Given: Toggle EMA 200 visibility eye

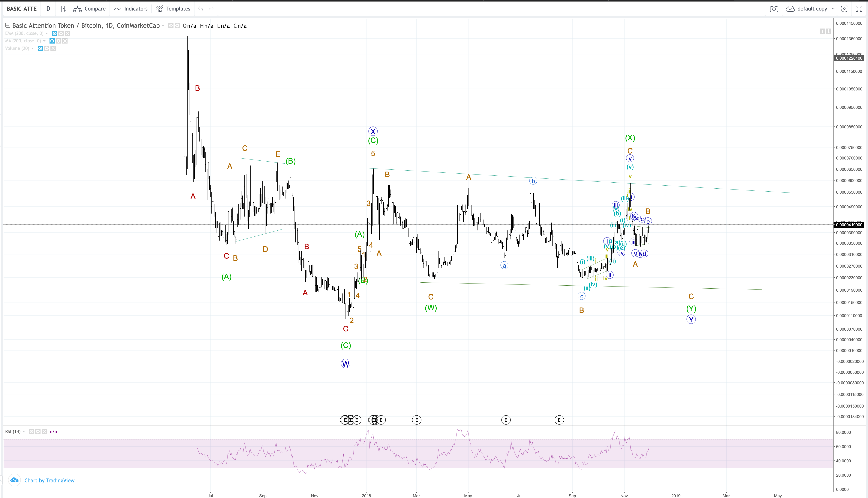Looking at the screenshot, I should click(x=54, y=34).
